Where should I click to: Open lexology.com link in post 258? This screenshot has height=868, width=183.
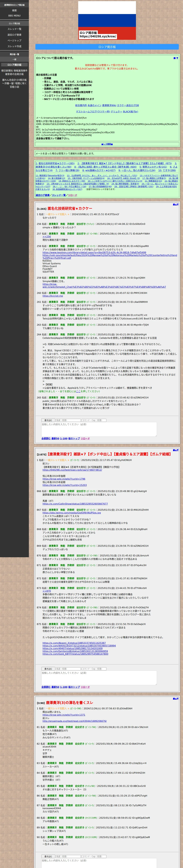click(x=94, y=252)
